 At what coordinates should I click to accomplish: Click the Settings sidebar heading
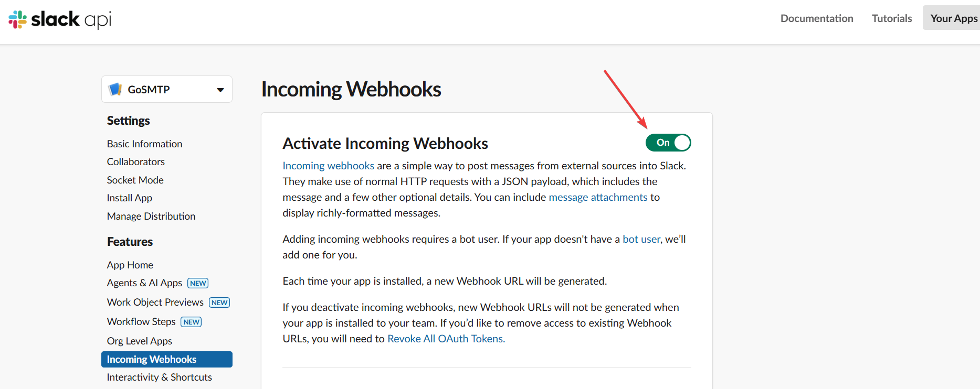(x=129, y=121)
